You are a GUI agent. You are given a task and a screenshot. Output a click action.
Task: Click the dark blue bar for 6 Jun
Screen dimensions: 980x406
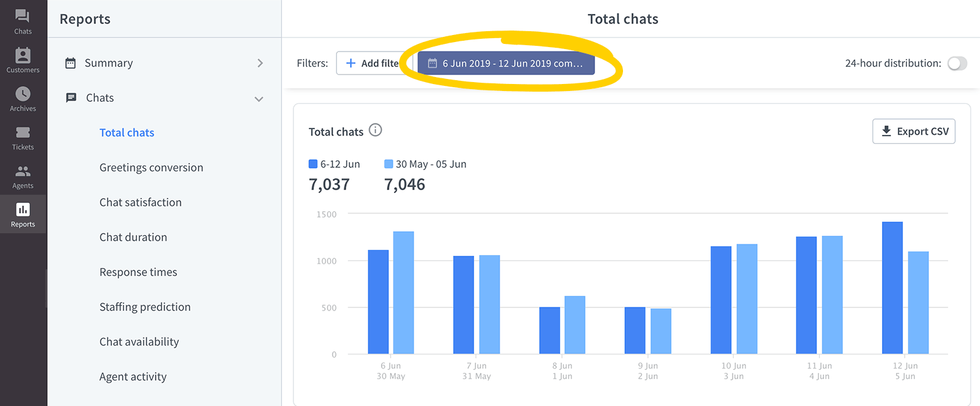[378, 302]
